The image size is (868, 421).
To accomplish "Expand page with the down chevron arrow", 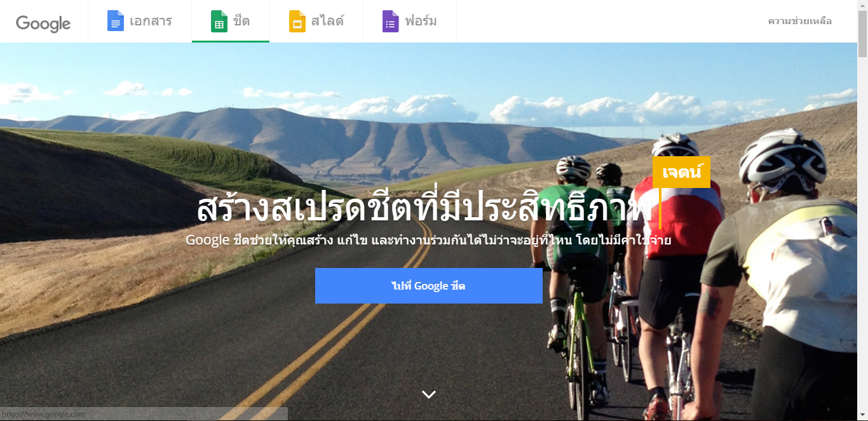I will [429, 394].
